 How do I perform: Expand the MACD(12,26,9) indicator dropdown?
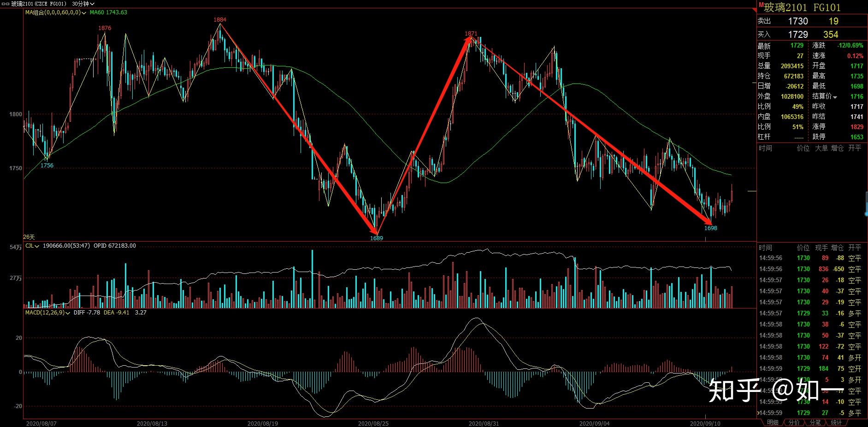tap(68, 313)
